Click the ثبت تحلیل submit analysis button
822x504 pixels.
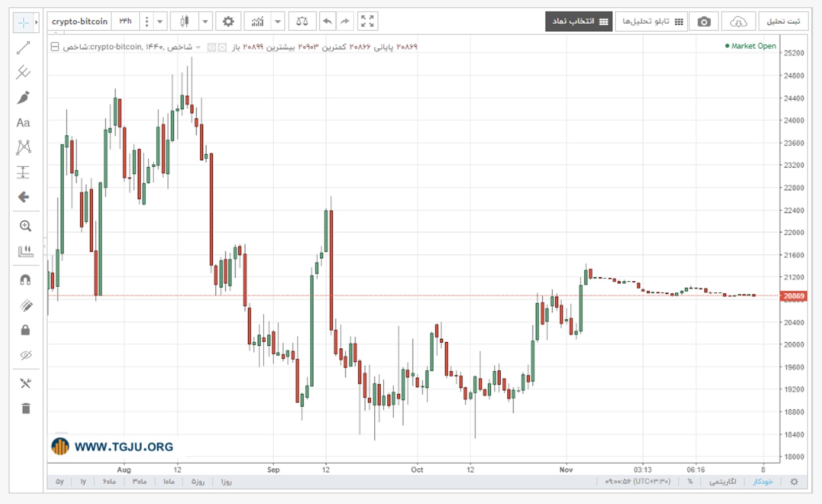783,22
